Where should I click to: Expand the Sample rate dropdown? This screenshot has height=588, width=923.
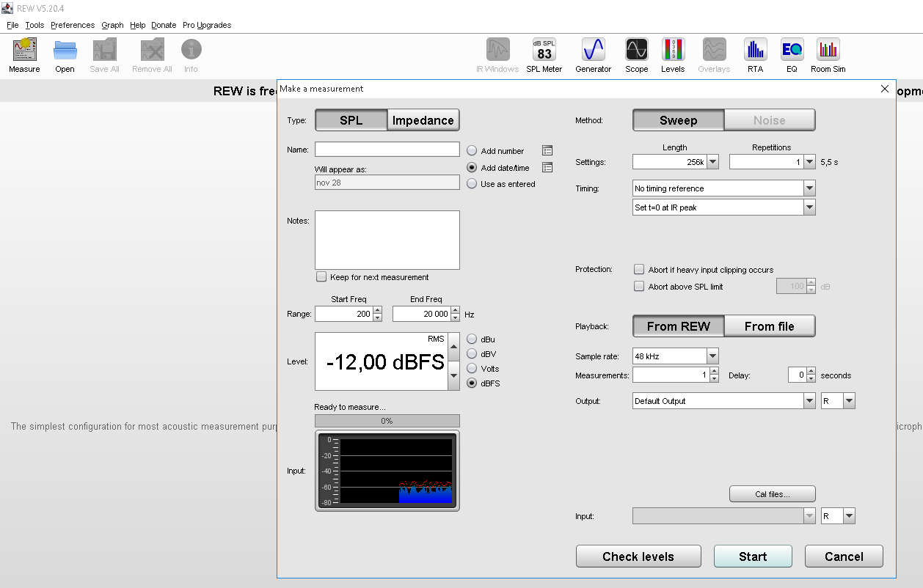[x=712, y=356]
